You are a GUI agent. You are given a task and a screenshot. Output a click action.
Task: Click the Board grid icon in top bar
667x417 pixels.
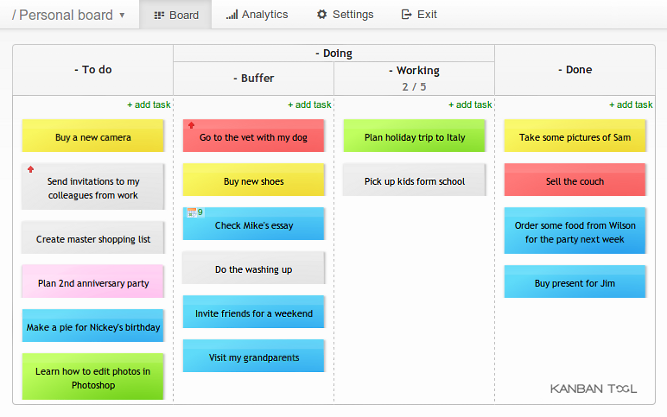point(159,15)
